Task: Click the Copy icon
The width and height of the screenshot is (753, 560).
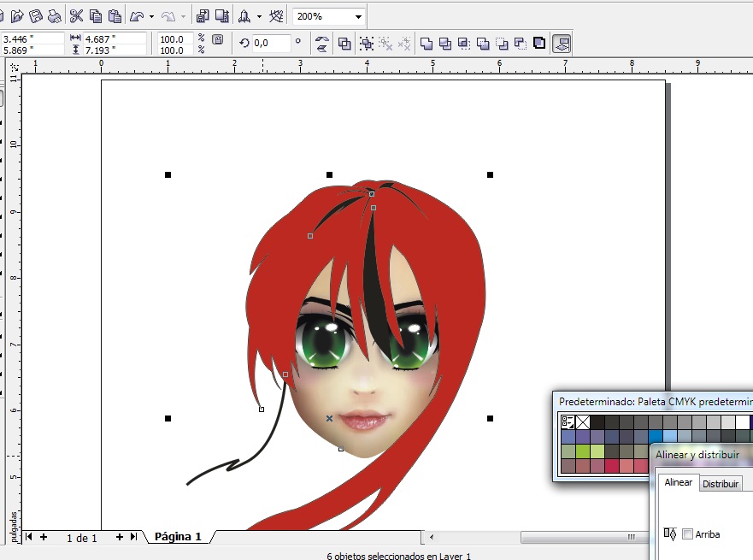Action: pos(96,16)
